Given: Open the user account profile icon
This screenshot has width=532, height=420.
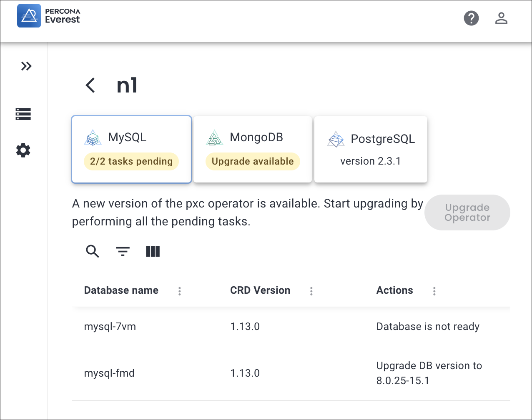Looking at the screenshot, I should 501,18.
